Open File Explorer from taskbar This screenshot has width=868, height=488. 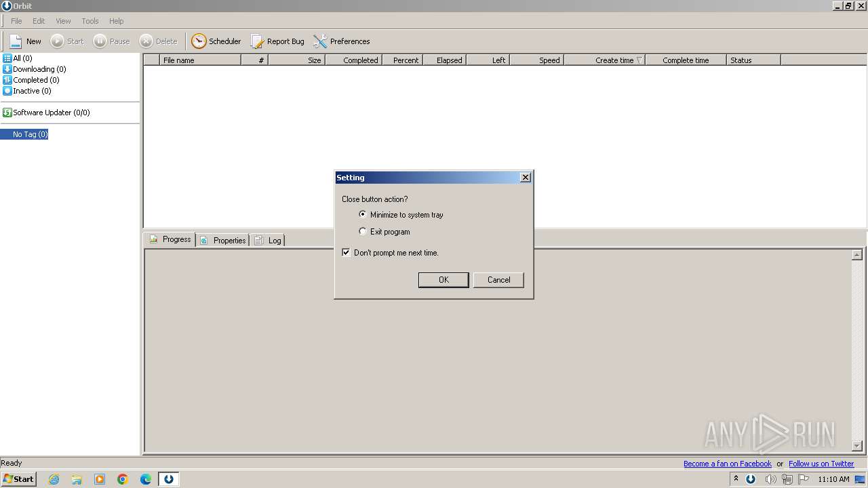77,479
